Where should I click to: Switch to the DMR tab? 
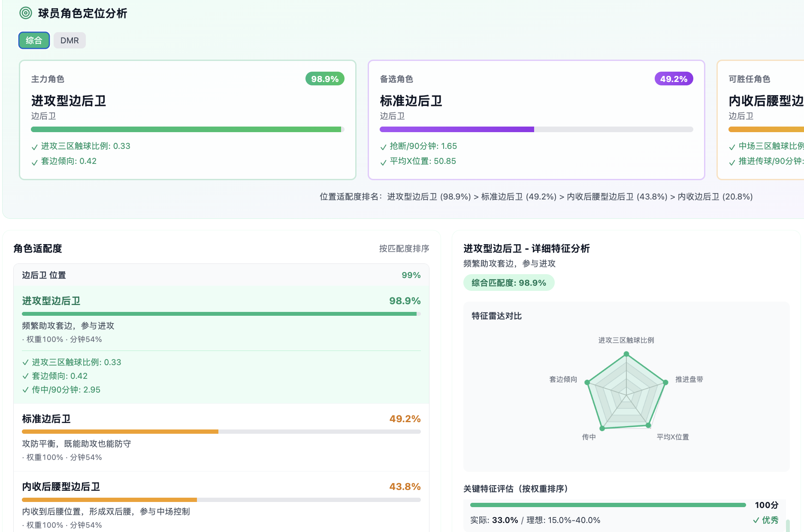[x=70, y=40]
